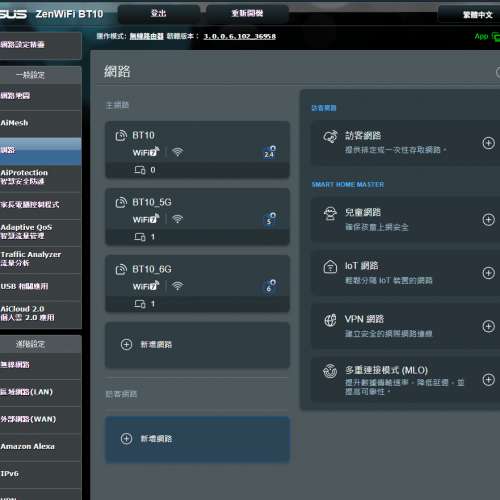Click the 兒童網路 kids network icon
This screenshot has height=500, width=500.
[330, 214]
